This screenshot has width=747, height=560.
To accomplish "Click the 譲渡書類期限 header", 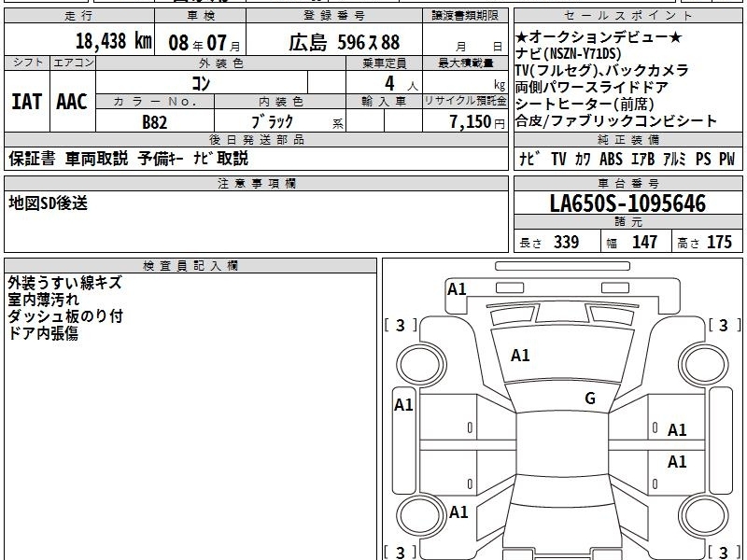I will pos(465,16).
